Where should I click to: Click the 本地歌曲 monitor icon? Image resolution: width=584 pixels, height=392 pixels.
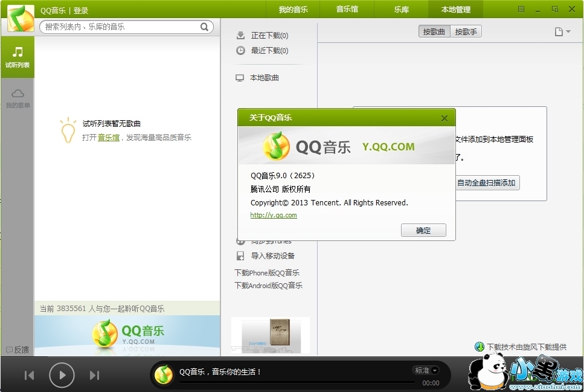coord(240,78)
